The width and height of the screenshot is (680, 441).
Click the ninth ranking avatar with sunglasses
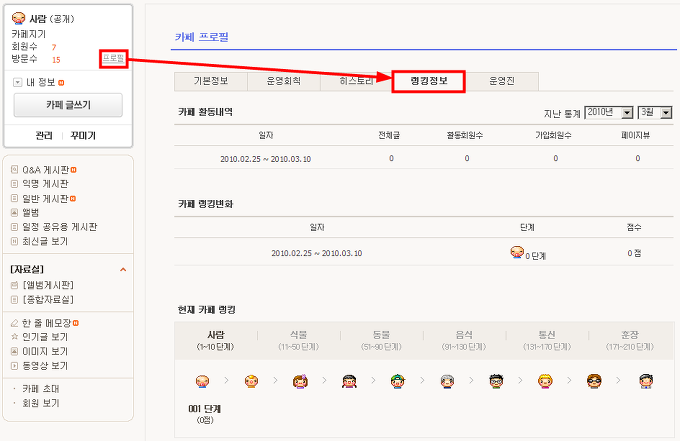[x=594, y=381]
